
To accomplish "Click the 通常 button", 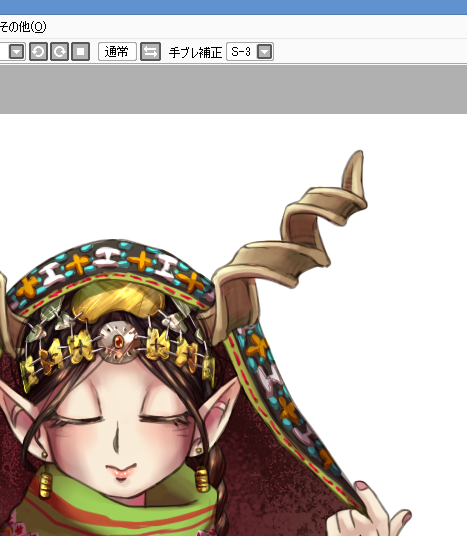I will click(x=117, y=52).
